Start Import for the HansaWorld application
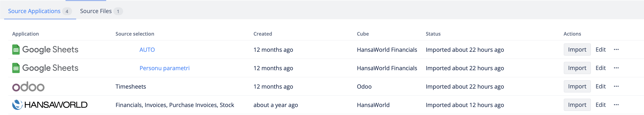The height and width of the screenshot is (115, 644). [577, 105]
